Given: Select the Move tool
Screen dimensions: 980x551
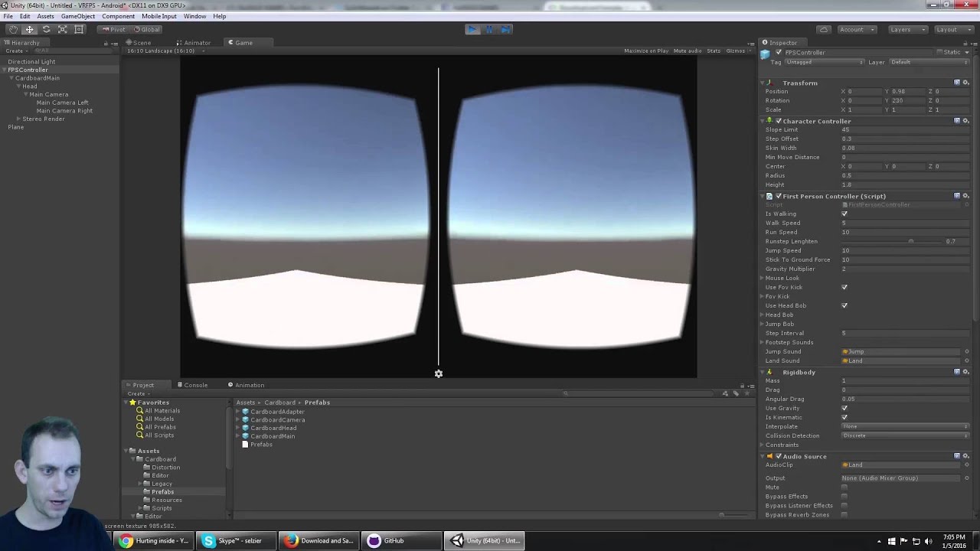Looking at the screenshot, I should click(28, 29).
